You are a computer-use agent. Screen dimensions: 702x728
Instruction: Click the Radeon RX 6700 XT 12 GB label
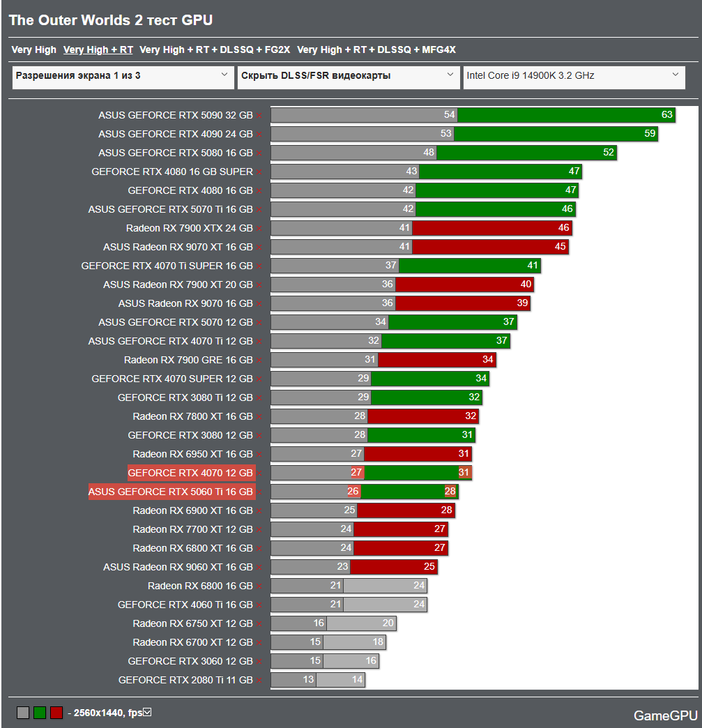click(x=192, y=642)
